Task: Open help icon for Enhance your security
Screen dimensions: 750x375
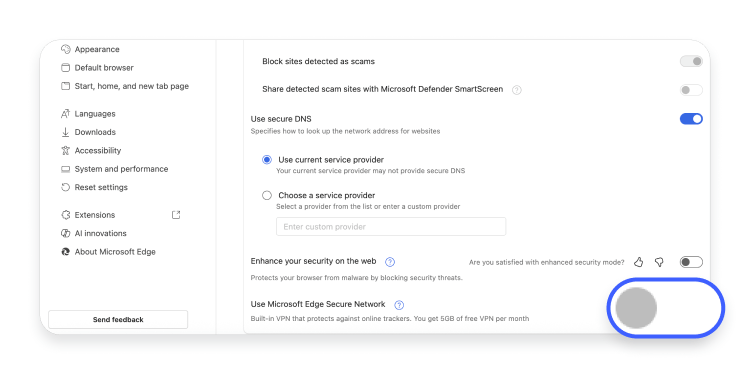Action: (x=390, y=262)
